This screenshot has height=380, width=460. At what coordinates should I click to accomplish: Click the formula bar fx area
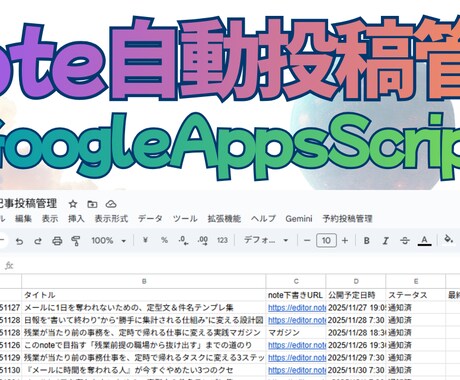click(9, 266)
